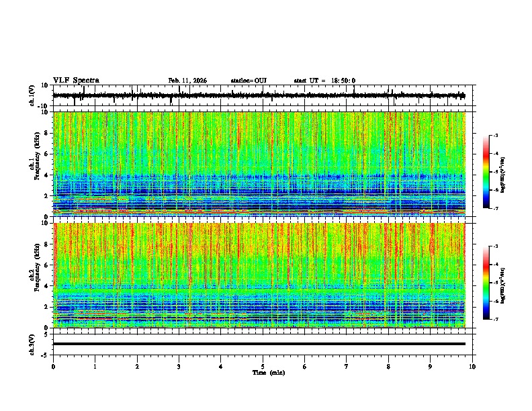The image size is (532, 411).
Task: Click the ch.3 flat black trace
Action: (259, 344)
